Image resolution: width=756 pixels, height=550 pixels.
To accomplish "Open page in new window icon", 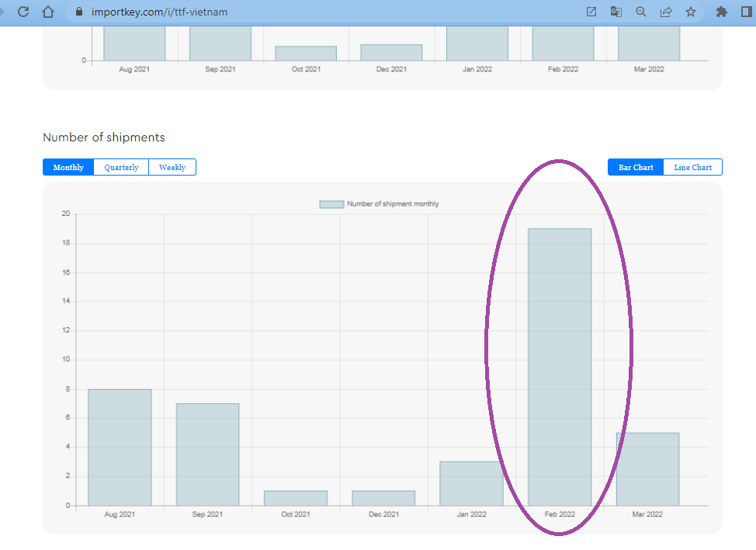I will pyautogui.click(x=591, y=12).
